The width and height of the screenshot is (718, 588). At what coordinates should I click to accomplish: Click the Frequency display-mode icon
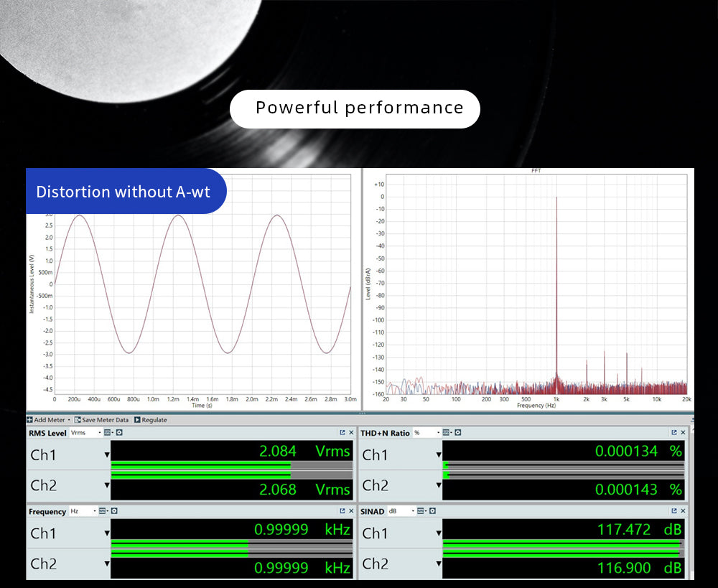coord(103,511)
